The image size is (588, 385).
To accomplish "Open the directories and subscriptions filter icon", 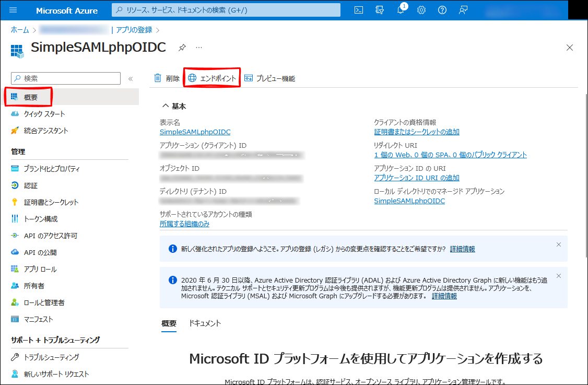I will pyautogui.click(x=380, y=10).
